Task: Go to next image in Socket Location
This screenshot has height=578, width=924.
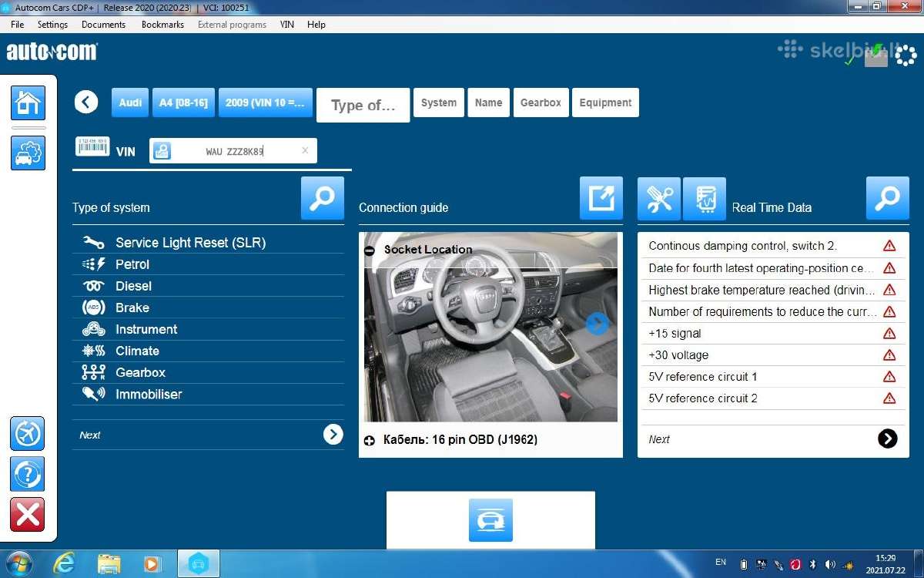Action: coord(597,324)
